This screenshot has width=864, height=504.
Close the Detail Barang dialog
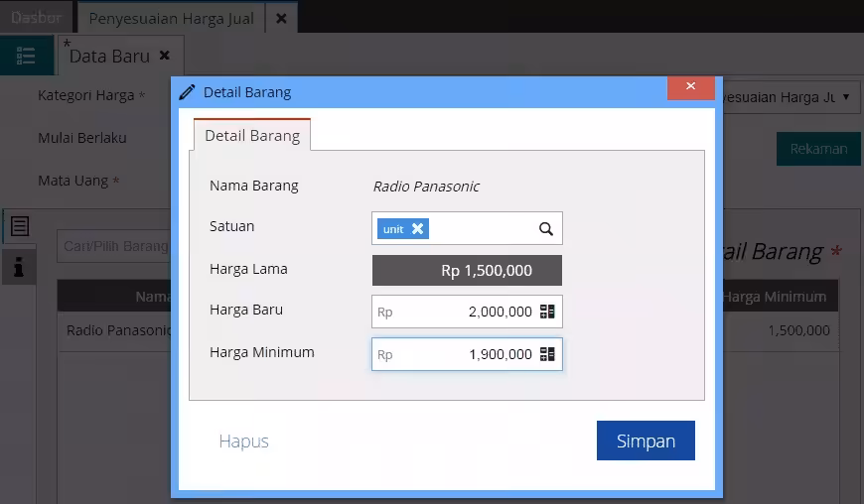coord(690,86)
